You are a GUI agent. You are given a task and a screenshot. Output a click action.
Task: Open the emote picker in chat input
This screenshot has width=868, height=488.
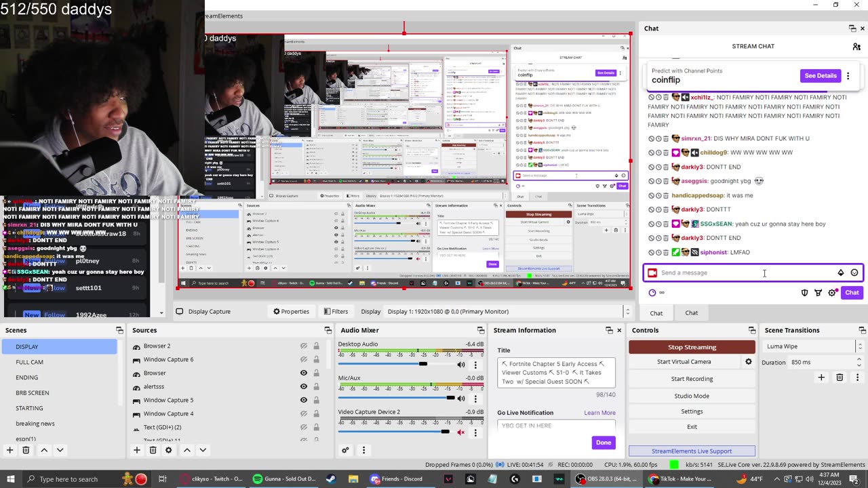854,272
